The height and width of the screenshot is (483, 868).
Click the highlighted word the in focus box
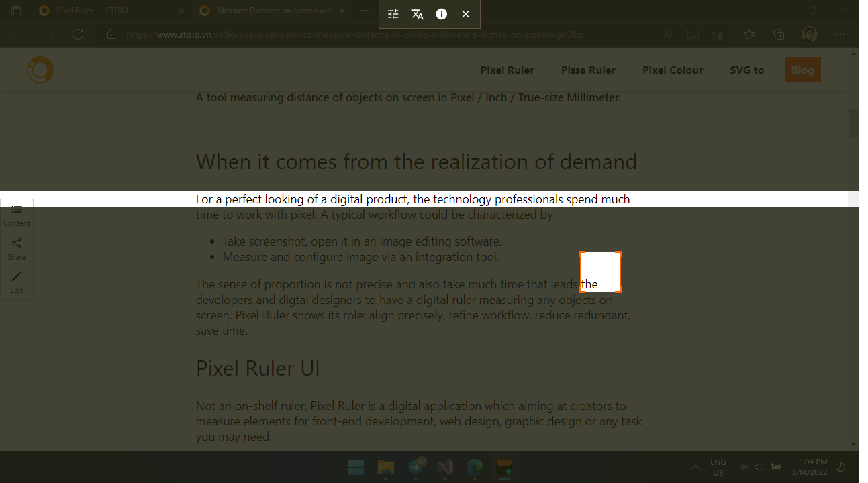(x=589, y=284)
